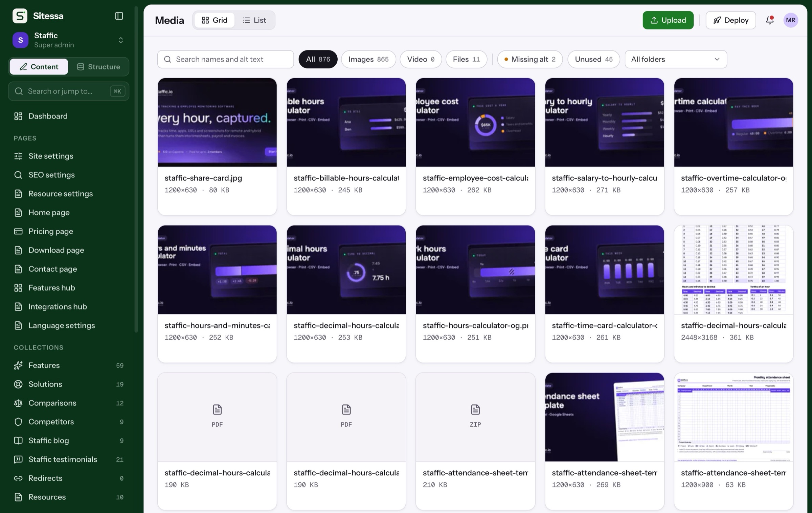Filter by All 876 media

click(x=318, y=59)
